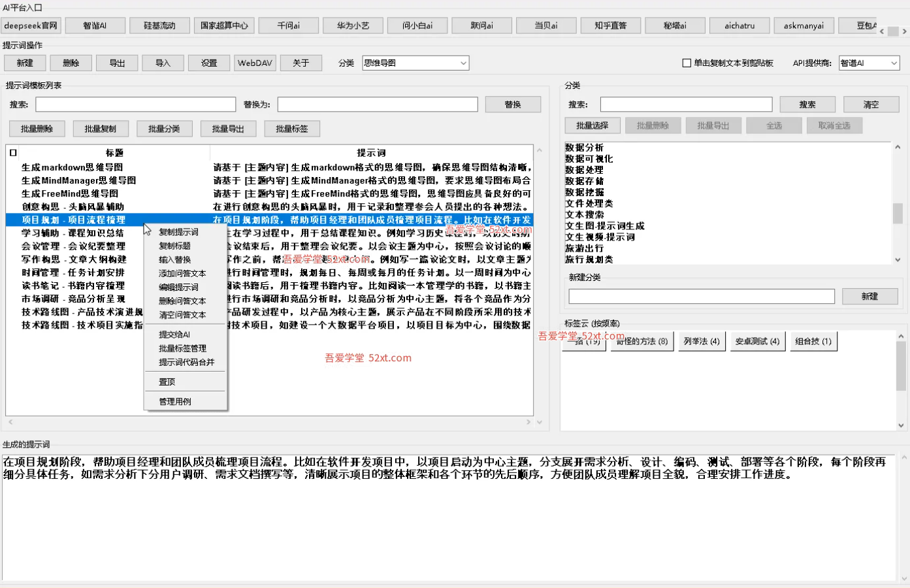Click 新建 in the 提示词操作 toolbar

pyautogui.click(x=25, y=63)
